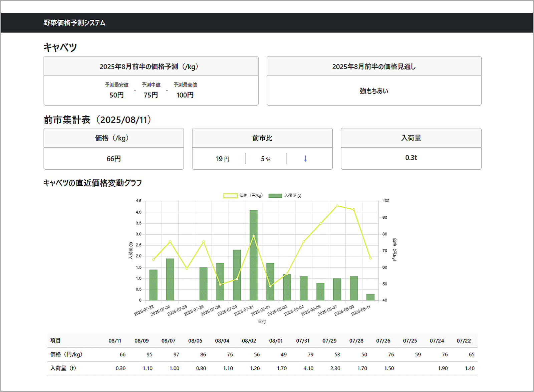Click the 0.3t arrival volume value
The height and width of the screenshot is (392, 534).
[x=411, y=158]
